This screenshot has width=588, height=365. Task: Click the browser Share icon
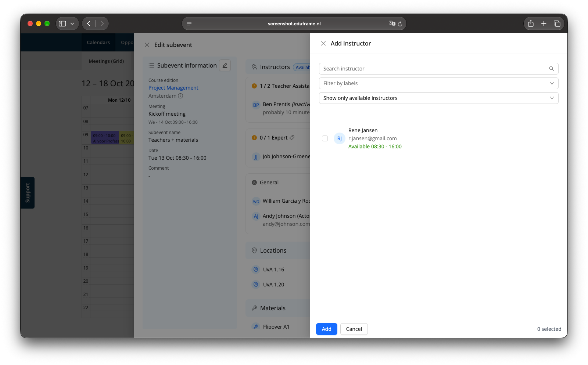(x=531, y=24)
